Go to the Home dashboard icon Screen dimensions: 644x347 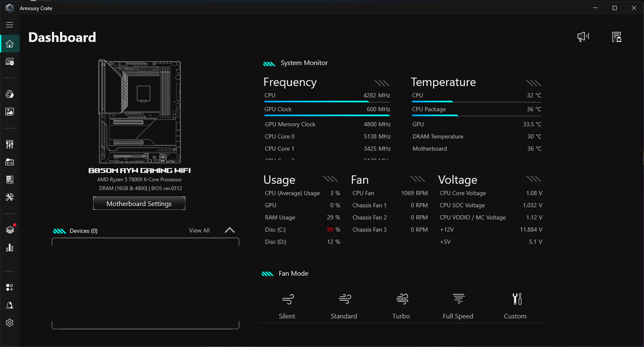pos(10,44)
